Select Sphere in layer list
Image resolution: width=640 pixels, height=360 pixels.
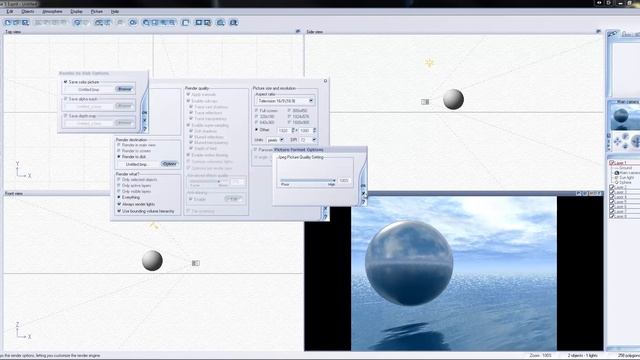(x=625, y=182)
